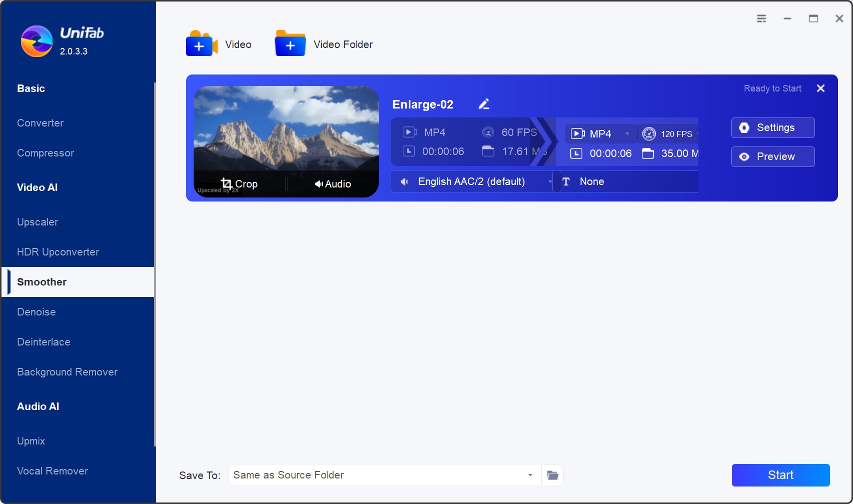The width and height of the screenshot is (853, 504).
Task: Start processing the video
Action: pyautogui.click(x=780, y=475)
